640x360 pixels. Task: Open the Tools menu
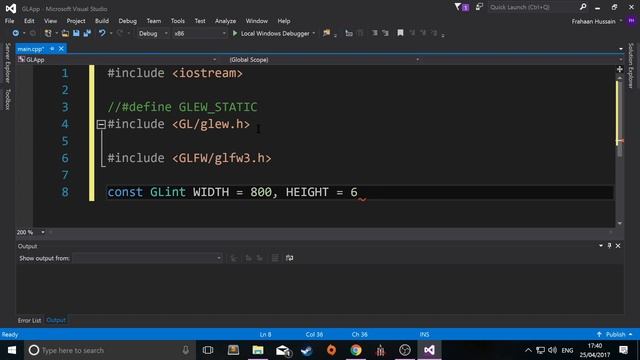tap(178, 21)
